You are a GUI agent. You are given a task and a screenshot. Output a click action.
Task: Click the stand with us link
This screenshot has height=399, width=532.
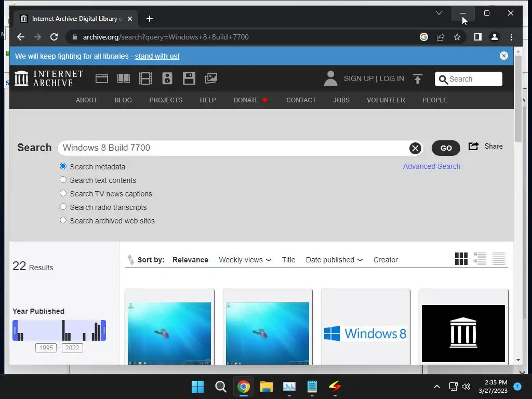(x=157, y=56)
